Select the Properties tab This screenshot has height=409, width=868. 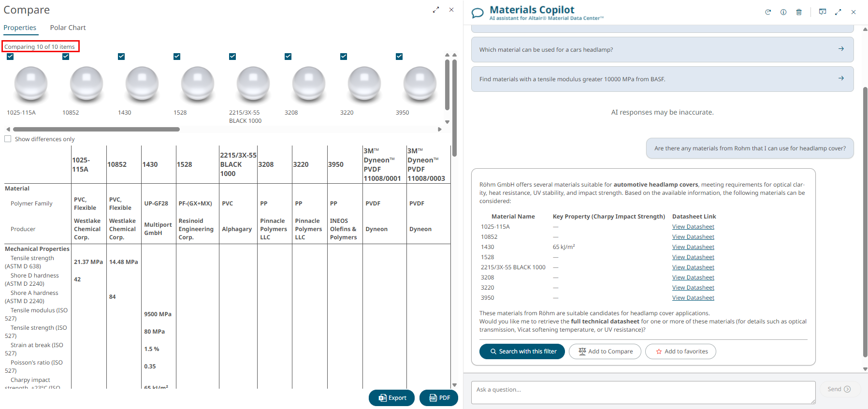20,28
